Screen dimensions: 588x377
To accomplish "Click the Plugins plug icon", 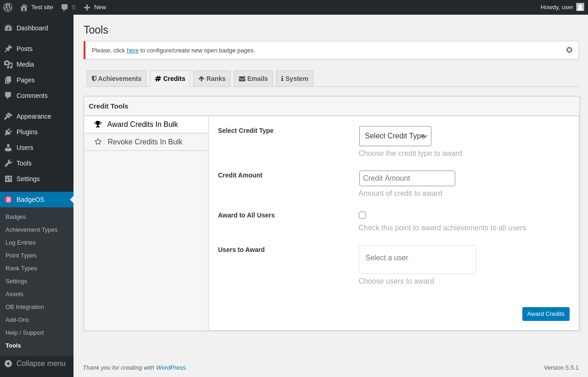I will click(8, 132).
